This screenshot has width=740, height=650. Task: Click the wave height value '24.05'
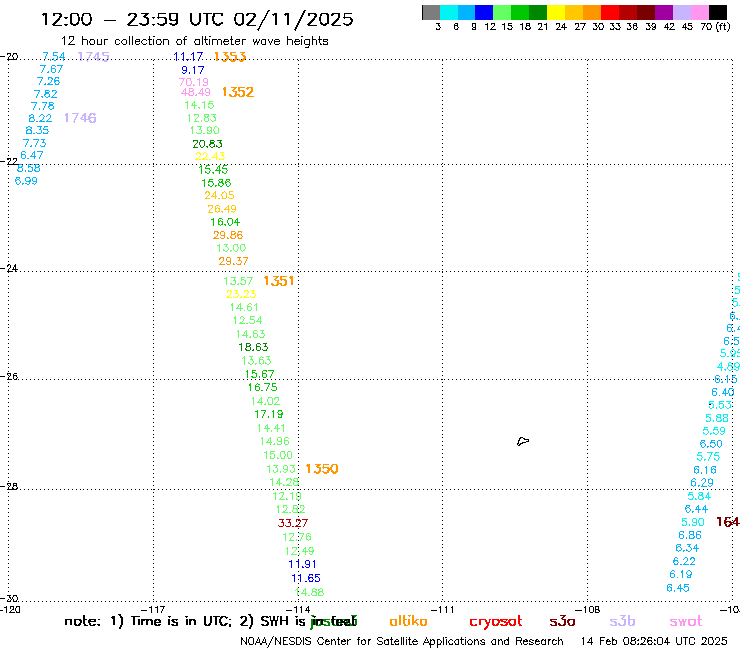219,195
